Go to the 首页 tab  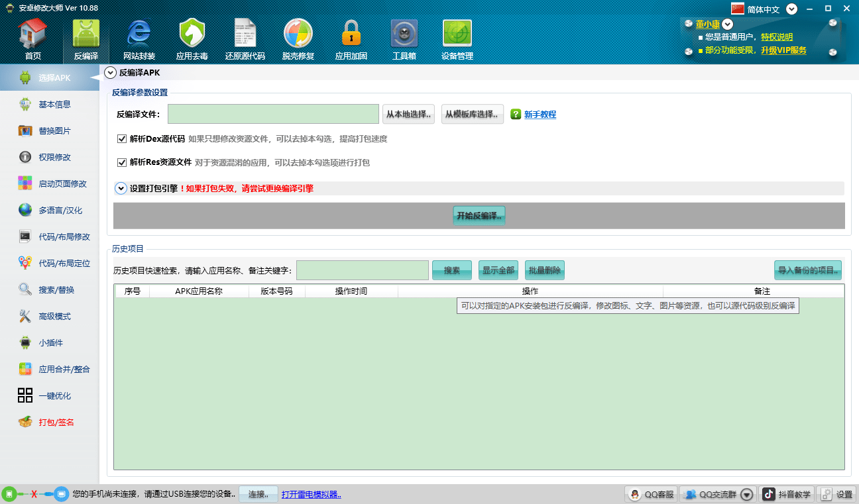[32, 38]
